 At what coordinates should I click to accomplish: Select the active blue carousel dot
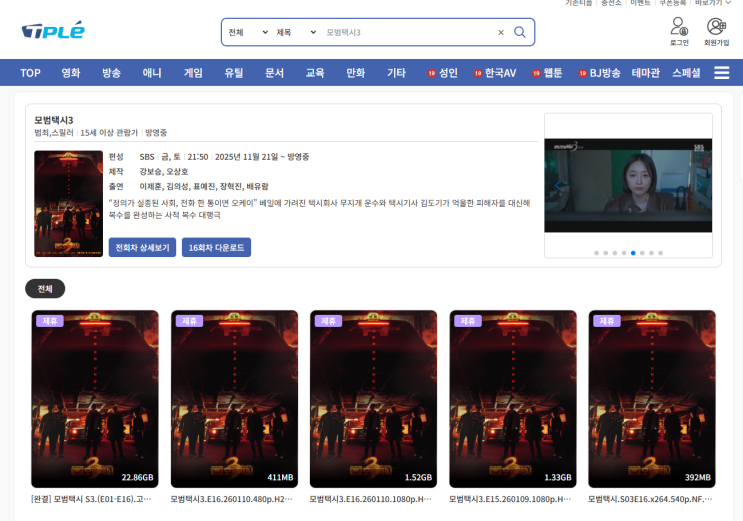633,253
